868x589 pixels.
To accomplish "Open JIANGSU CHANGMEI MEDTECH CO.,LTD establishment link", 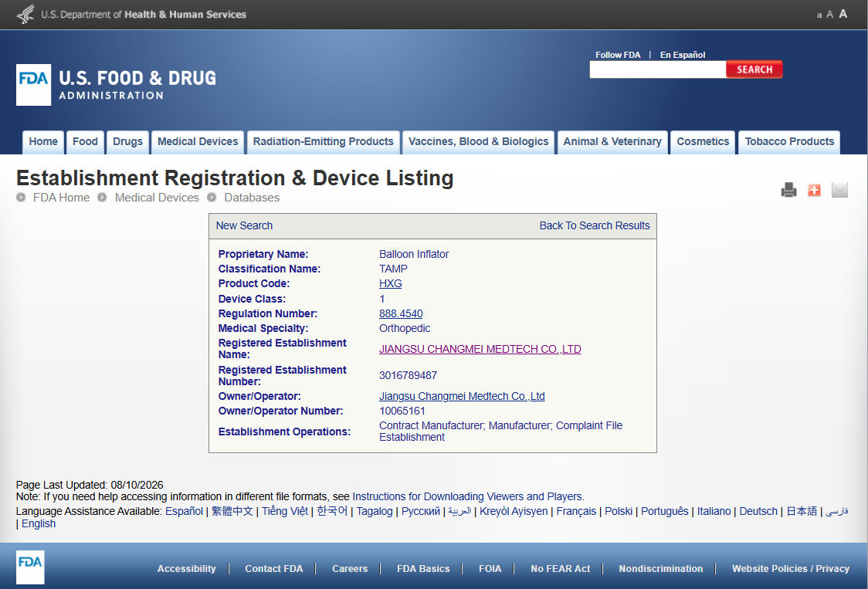I will [x=480, y=349].
